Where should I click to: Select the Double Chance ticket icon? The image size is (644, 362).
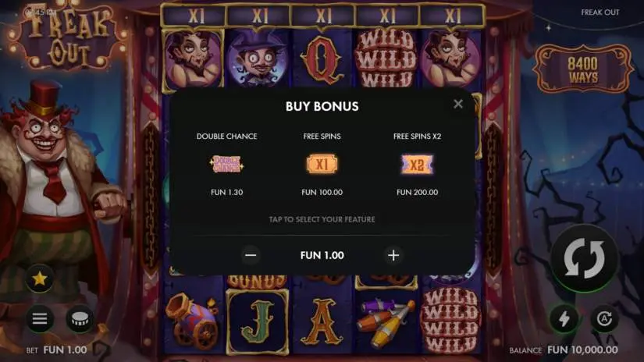(x=226, y=164)
